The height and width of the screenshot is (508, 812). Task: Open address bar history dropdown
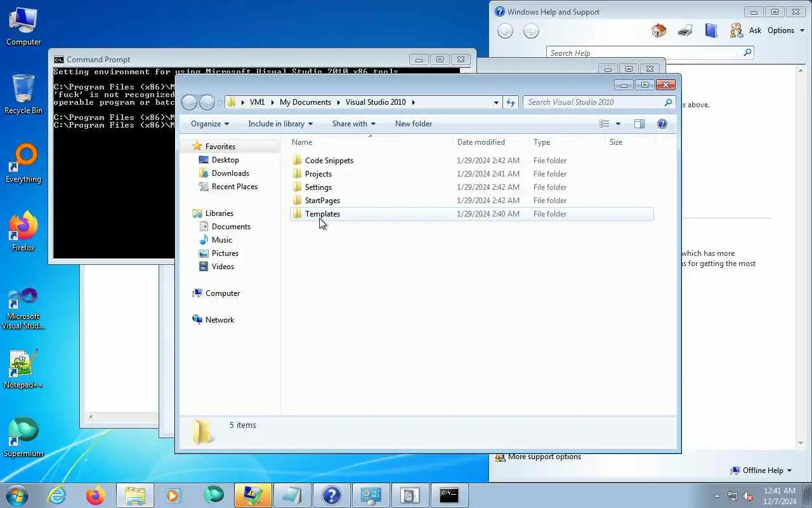click(496, 102)
